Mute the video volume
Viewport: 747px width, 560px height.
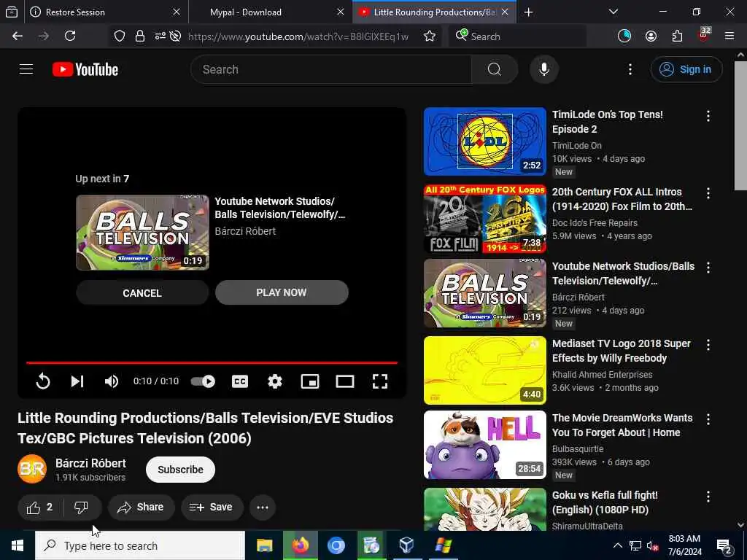[x=112, y=381]
